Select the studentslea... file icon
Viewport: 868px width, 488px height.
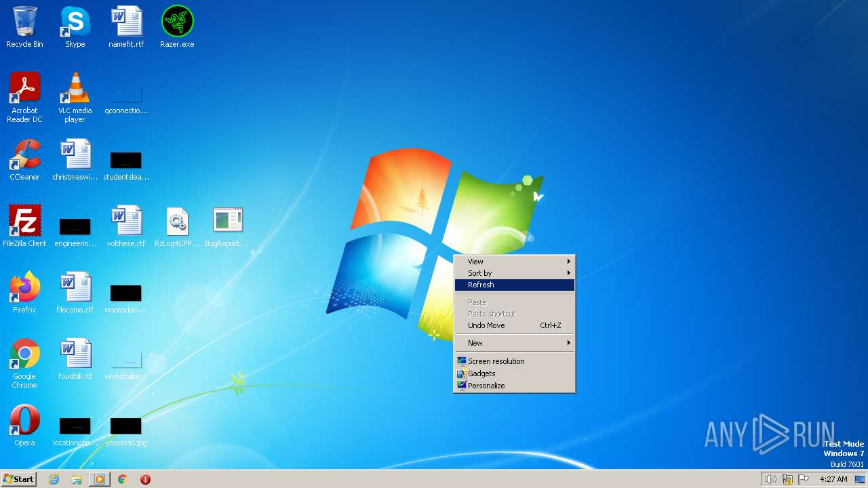coord(126,165)
